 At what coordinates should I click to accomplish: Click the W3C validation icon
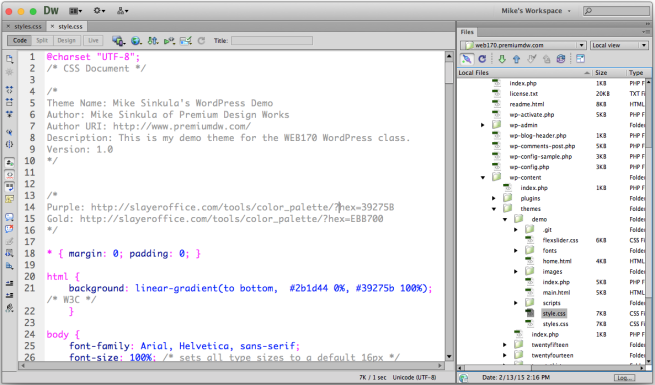tap(169, 41)
